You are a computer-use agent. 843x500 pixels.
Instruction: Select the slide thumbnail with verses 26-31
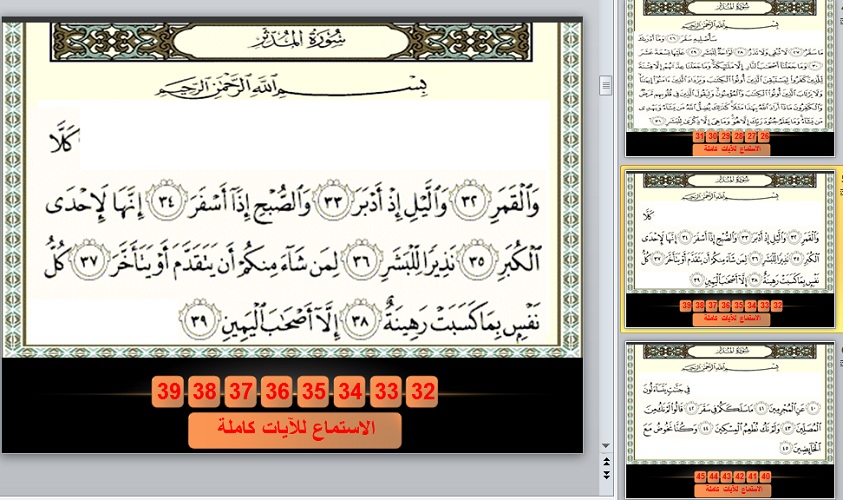[730, 78]
